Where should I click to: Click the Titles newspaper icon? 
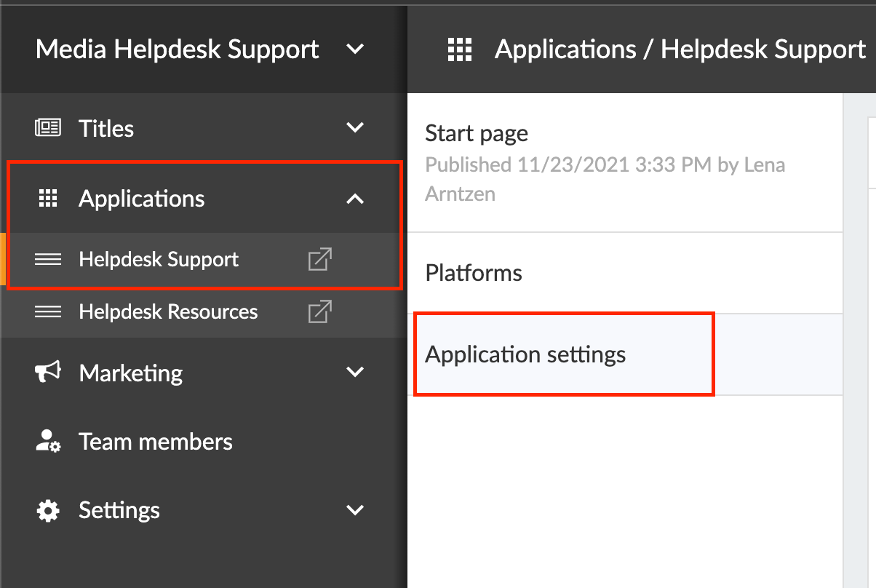48,128
